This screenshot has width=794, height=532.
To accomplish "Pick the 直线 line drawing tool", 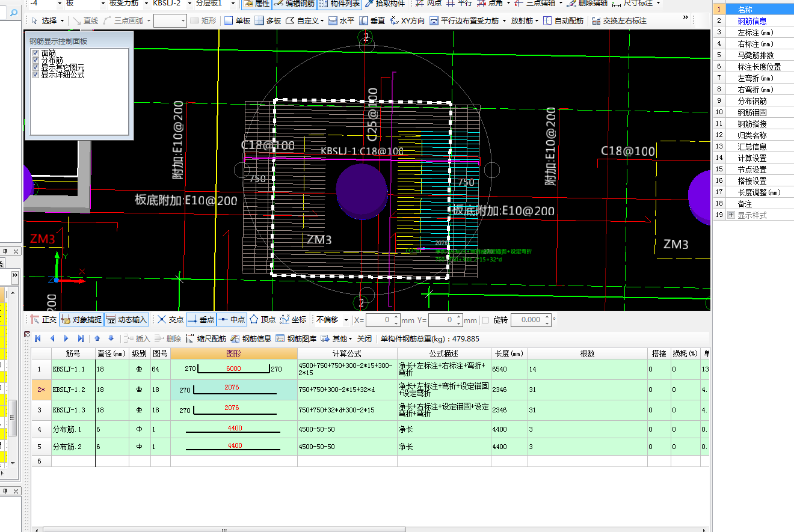I will point(85,20).
